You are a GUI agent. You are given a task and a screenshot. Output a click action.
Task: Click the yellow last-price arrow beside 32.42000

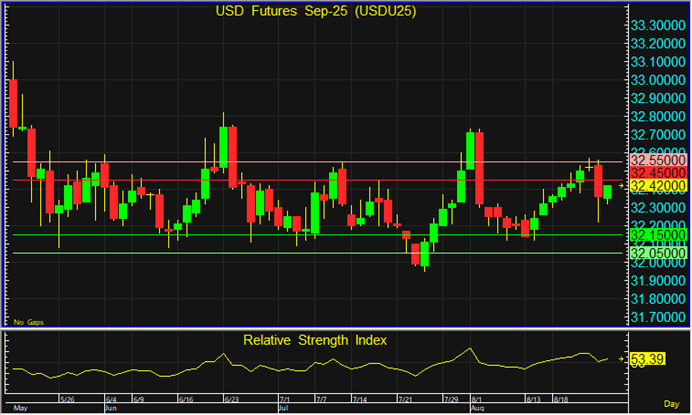point(620,186)
